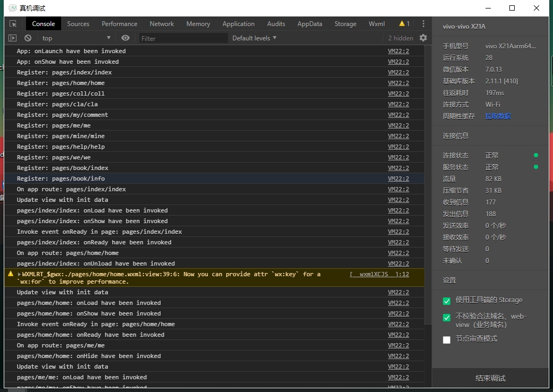The height and width of the screenshot is (392, 553).
Task: Click the eye live expression icon
Action: pyautogui.click(x=125, y=38)
